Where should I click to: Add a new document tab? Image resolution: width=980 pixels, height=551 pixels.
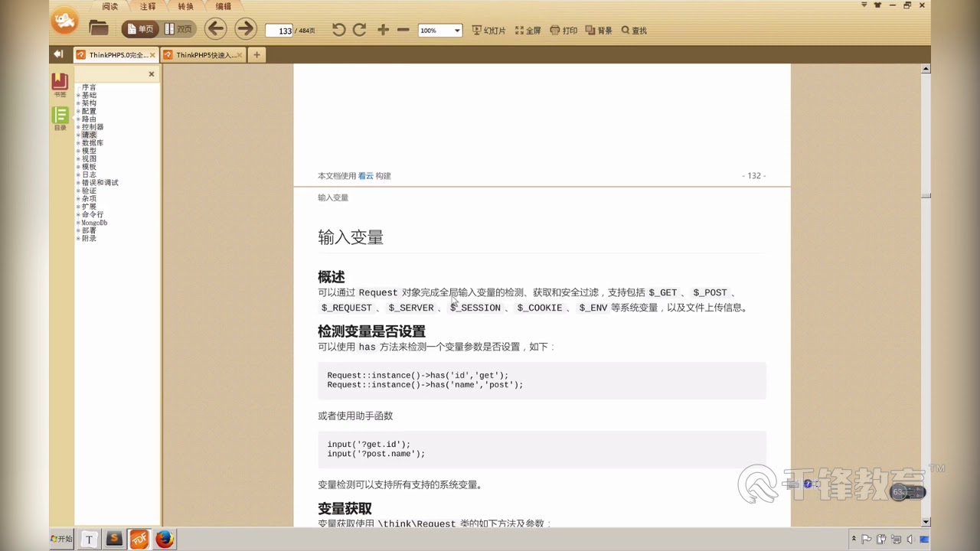tap(256, 54)
